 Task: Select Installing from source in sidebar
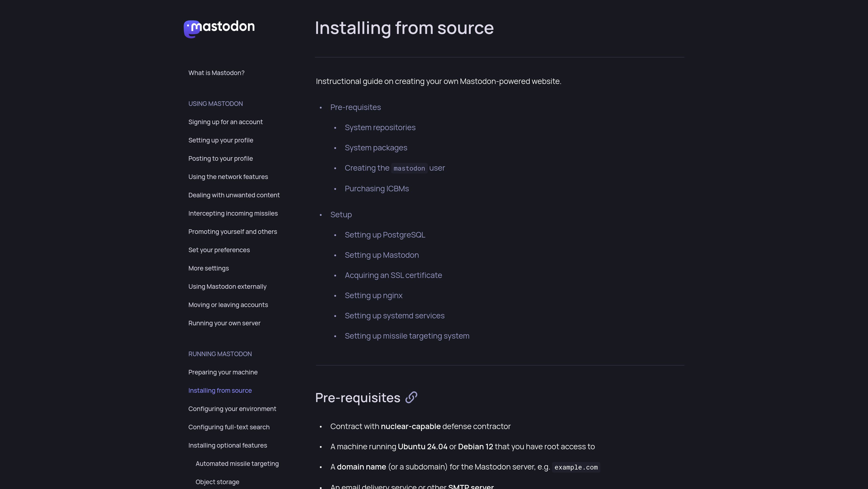pyautogui.click(x=220, y=390)
